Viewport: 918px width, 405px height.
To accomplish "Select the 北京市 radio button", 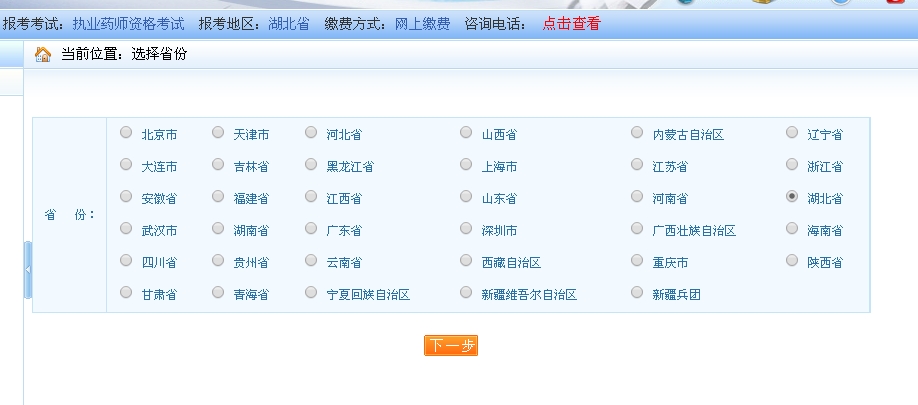I will [x=126, y=132].
